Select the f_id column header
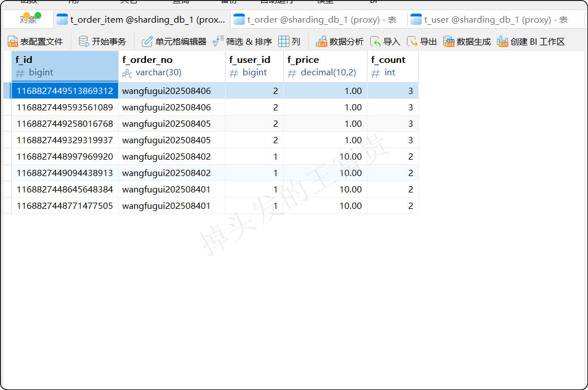This screenshot has width=588, height=390. point(65,66)
